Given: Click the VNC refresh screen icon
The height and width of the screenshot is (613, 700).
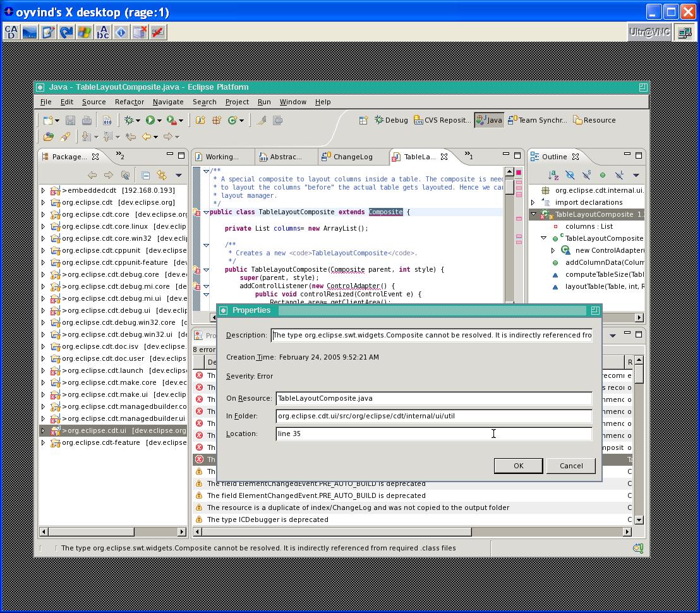Looking at the screenshot, I should click(66, 32).
